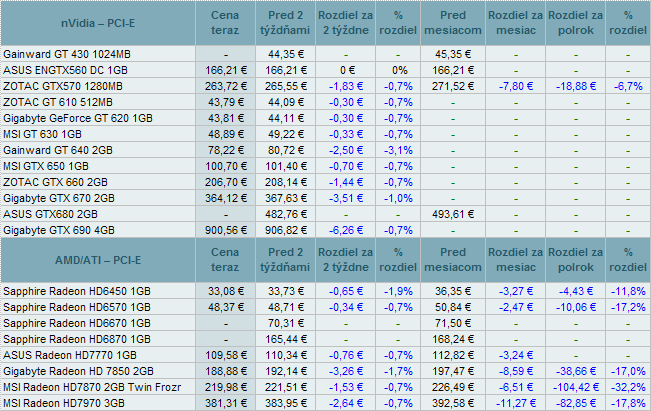Click the 906,82 € two-weeks-ago price
Screen dimensions: 651x411
coord(286,230)
